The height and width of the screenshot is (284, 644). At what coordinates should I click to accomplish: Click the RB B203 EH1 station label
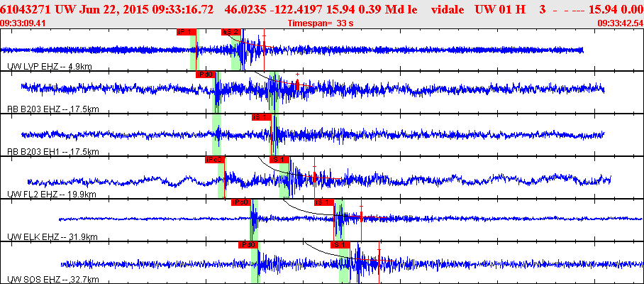point(53,152)
